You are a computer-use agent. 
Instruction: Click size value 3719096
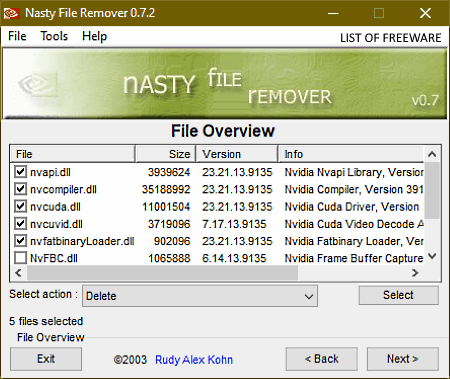[169, 224]
